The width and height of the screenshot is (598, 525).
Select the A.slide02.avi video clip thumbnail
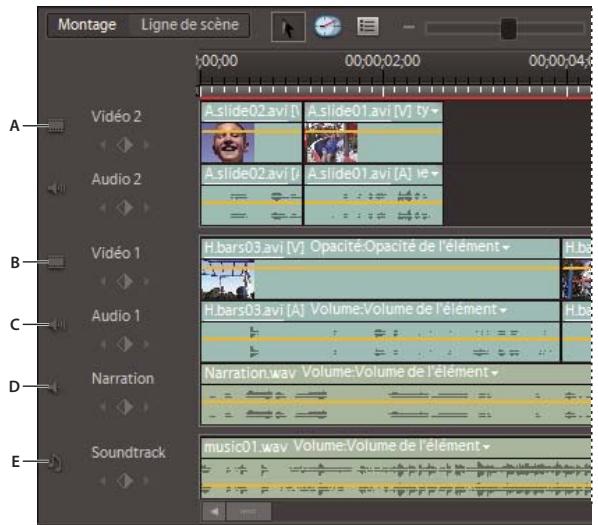coord(228,143)
